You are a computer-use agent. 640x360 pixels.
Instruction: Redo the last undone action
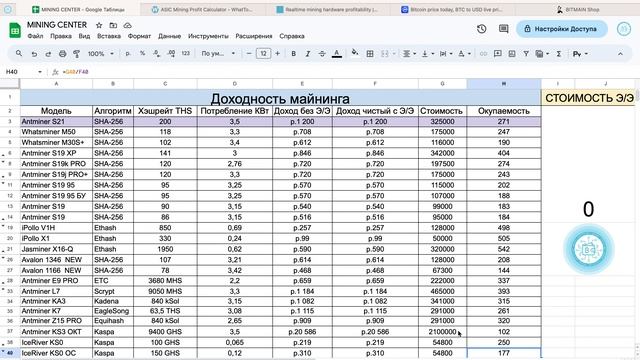[48, 53]
